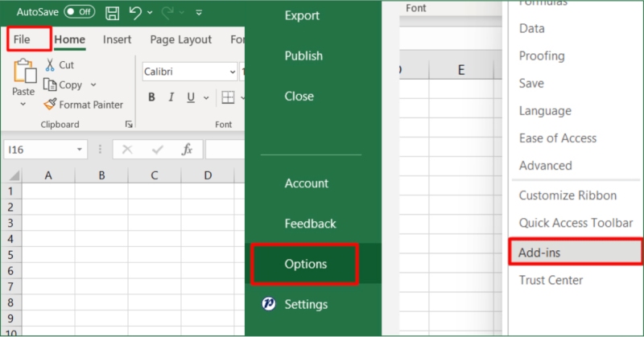Toggle Bold formatting
Image resolution: width=644 pixels, height=337 pixels.
click(x=151, y=97)
